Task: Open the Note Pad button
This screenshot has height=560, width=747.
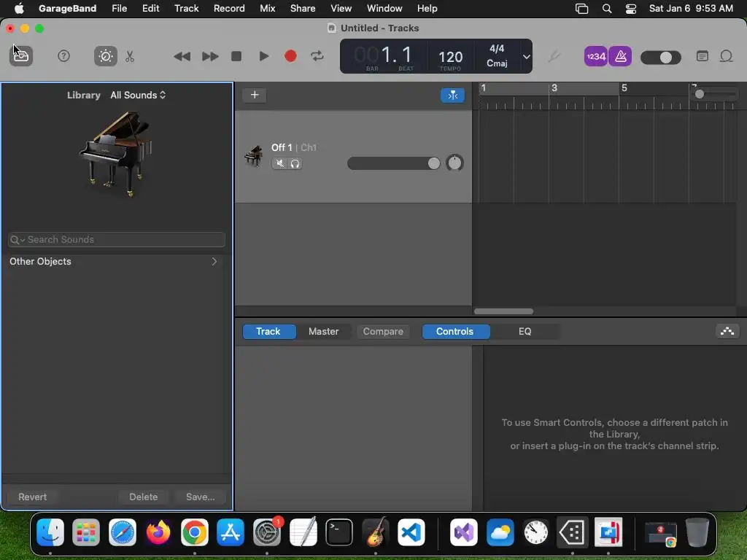Action: 703,56
